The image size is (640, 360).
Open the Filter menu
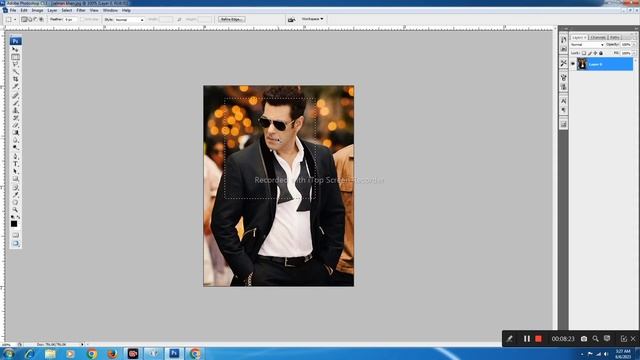click(x=81, y=10)
